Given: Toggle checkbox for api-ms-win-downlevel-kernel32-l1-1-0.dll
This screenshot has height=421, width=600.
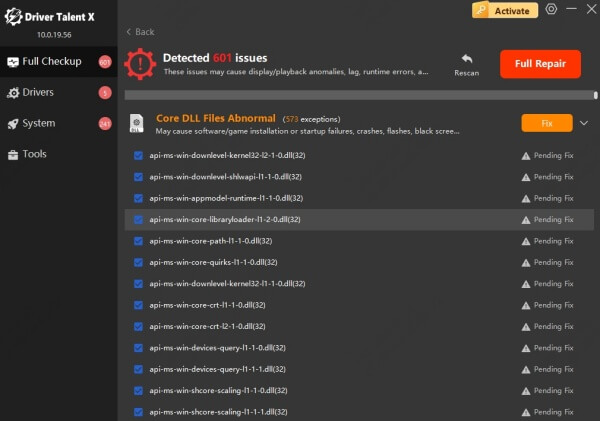Looking at the screenshot, I should pos(138,284).
